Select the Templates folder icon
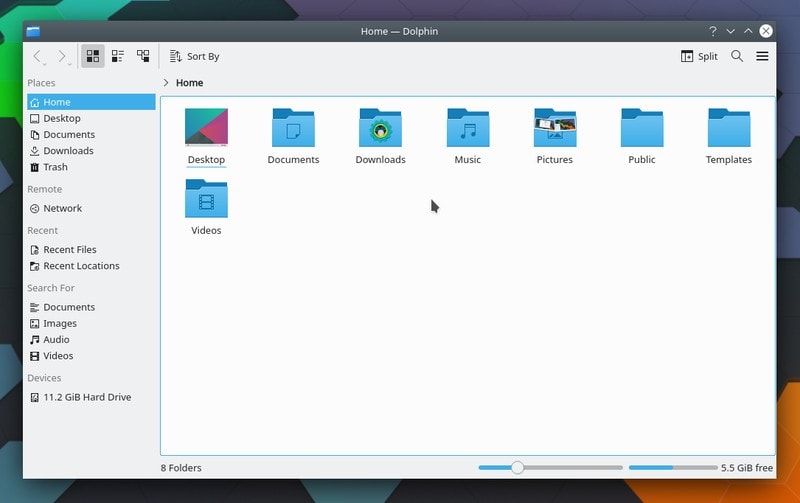This screenshot has width=800, height=503. pos(729,128)
